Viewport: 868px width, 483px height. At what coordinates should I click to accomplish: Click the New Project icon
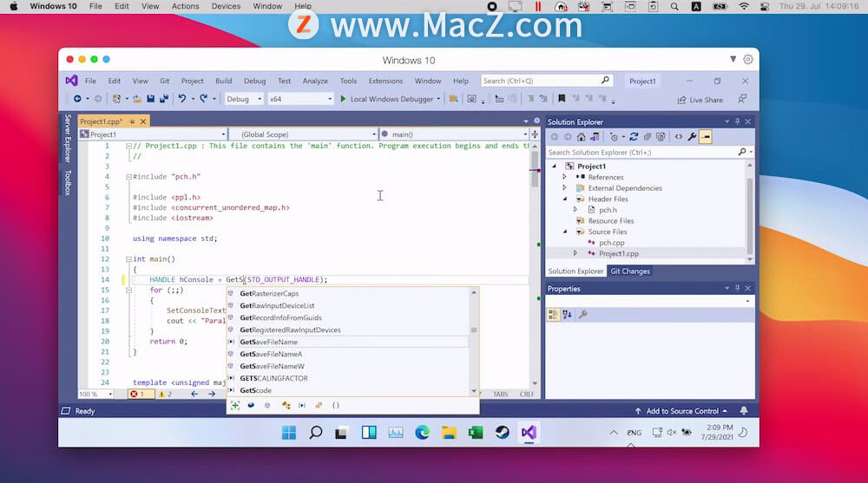(116, 99)
